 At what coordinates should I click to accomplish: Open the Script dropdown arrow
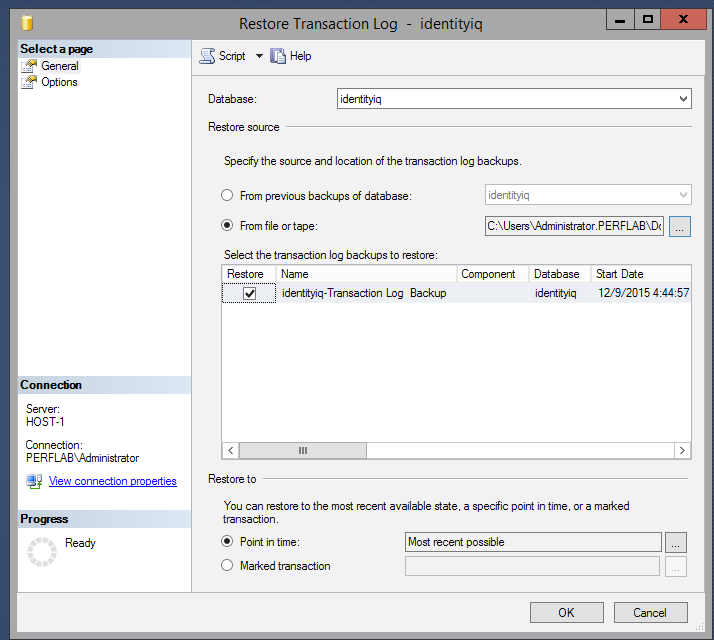coord(259,56)
